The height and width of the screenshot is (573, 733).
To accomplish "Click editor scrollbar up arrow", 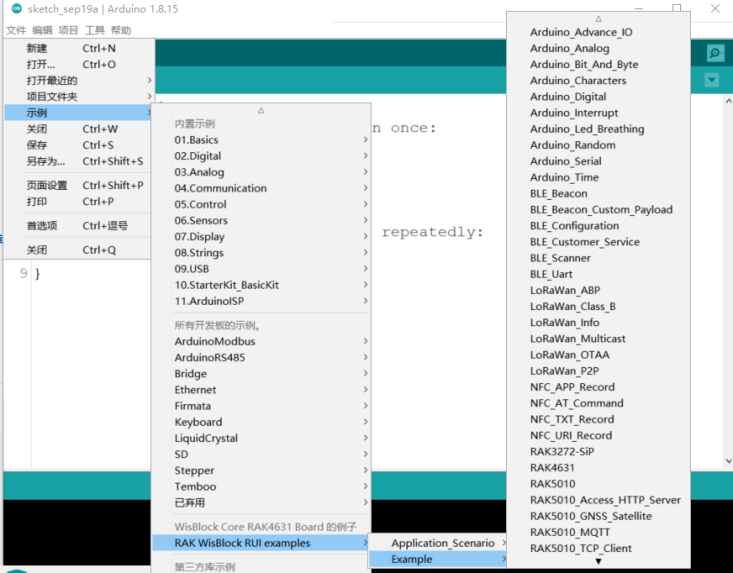I will coord(728,100).
